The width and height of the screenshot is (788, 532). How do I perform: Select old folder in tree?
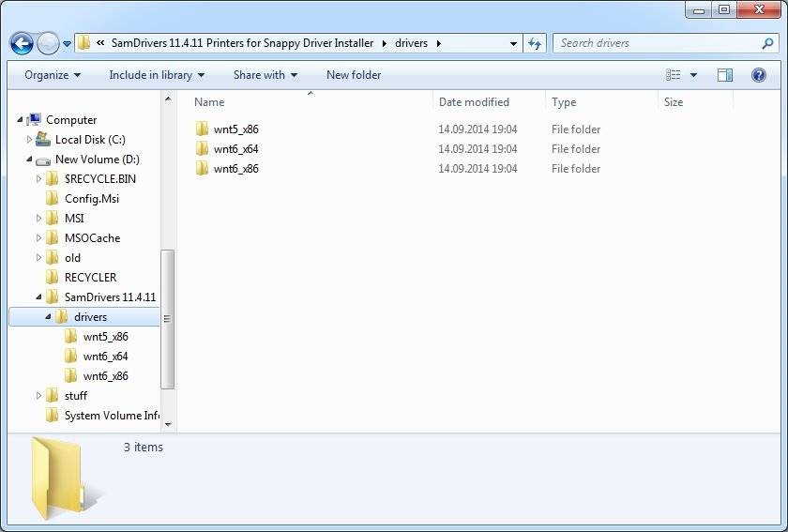[x=72, y=257]
